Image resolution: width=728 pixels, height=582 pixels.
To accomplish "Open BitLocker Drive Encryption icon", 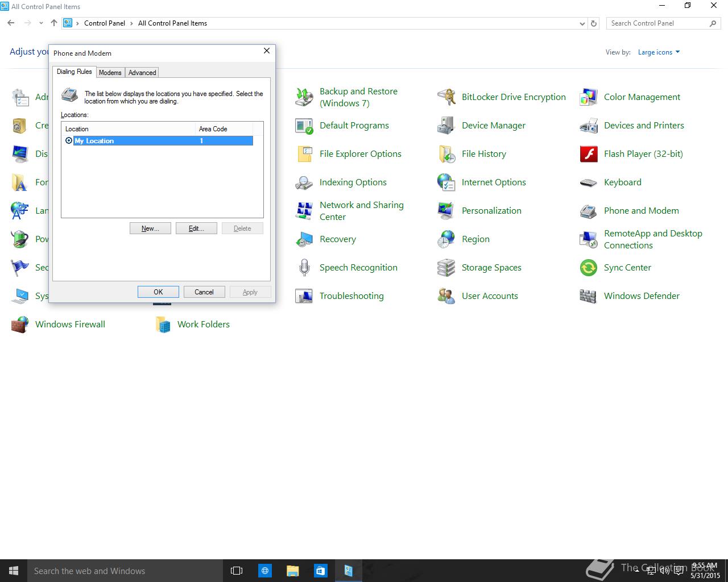I will [x=446, y=97].
